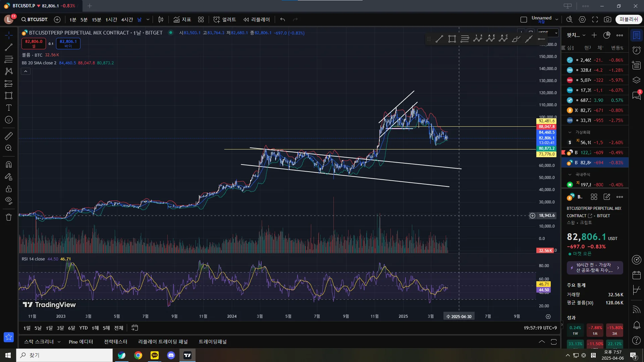
Task: Collapse the 가상화폐 watchlist section
Action: pyautogui.click(x=570, y=132)
